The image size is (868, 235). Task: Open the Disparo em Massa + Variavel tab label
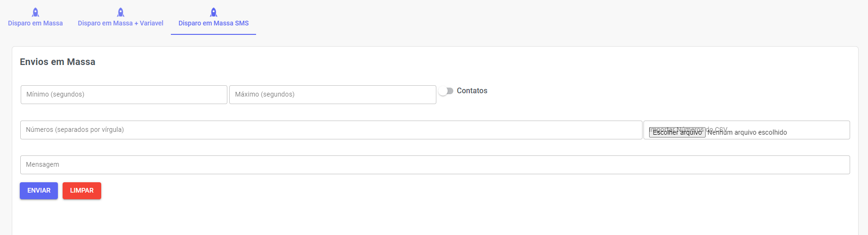tap(121, 23)
